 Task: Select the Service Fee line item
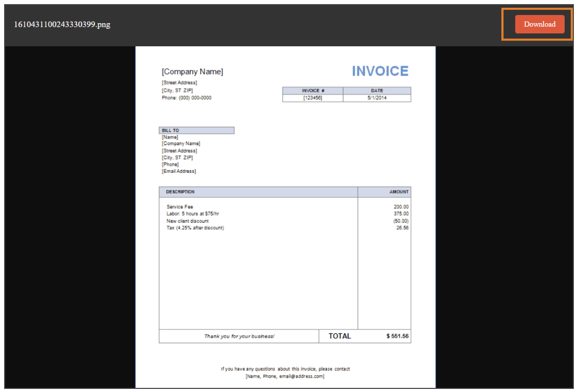pyautogui.click(x=180, y=207)
